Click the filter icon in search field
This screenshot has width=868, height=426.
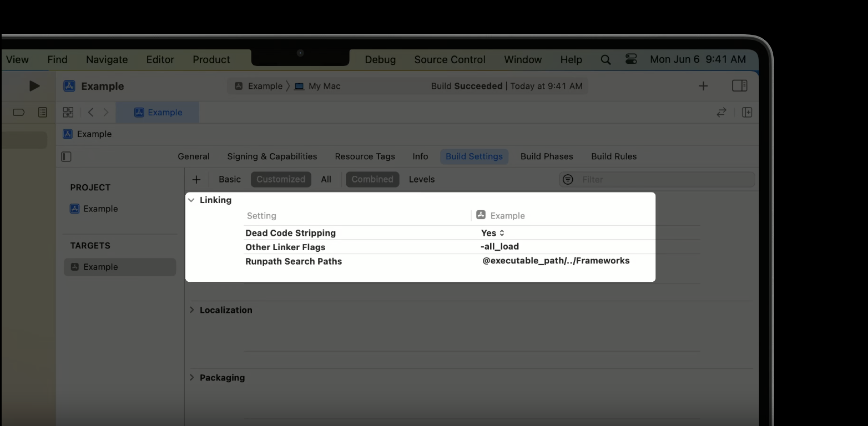568,180
